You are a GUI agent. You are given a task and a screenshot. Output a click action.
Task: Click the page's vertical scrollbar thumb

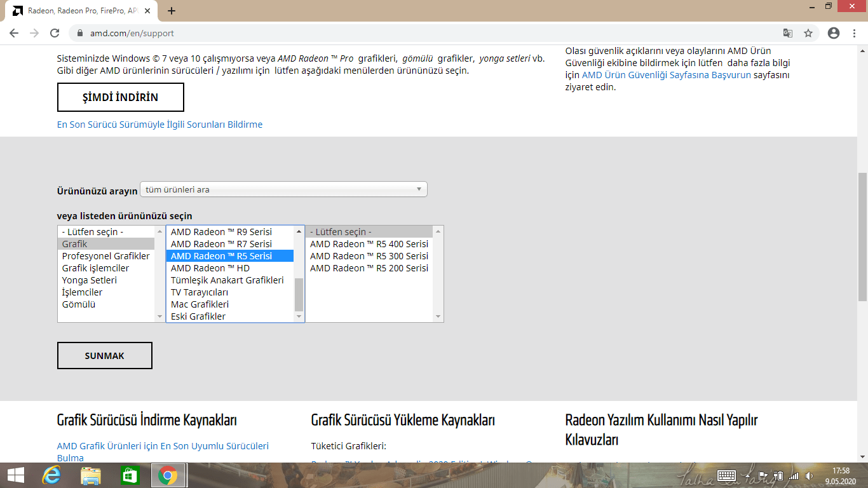(x=862, y=236)
